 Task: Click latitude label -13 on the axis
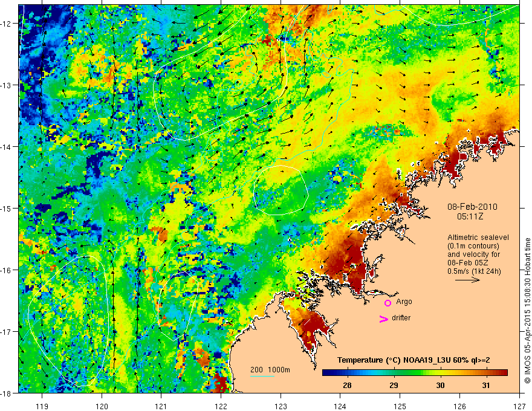[6, 85]
